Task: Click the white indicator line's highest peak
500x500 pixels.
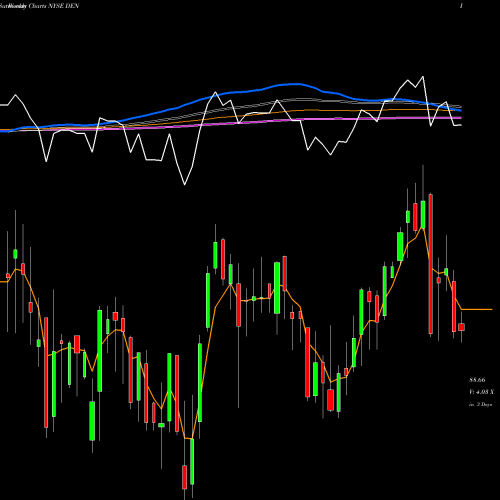Action: (423, 77)
